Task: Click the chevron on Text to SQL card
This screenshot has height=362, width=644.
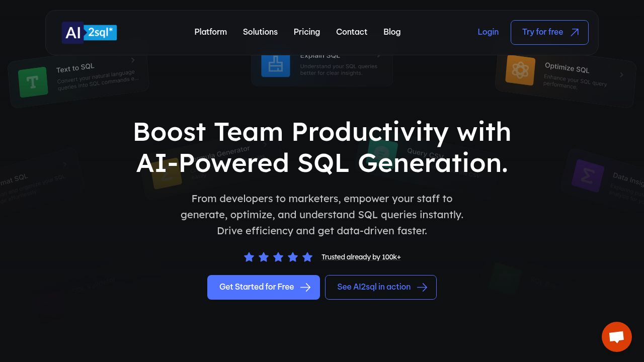Action: point(133,60)
